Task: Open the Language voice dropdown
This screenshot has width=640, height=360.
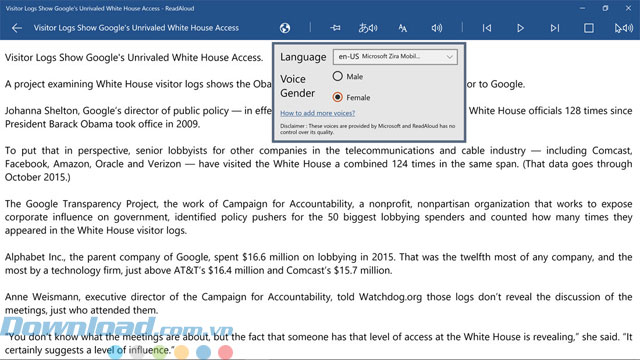Action: [395, 57]
